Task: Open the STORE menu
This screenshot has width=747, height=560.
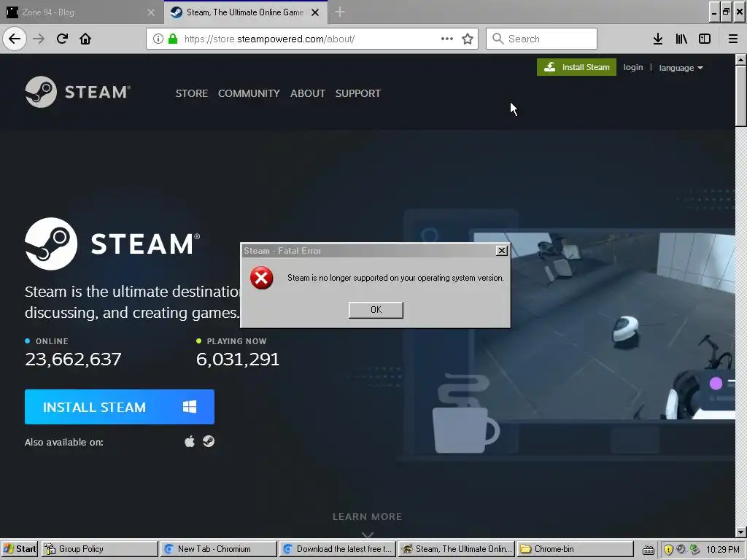Action: [192, 93]
